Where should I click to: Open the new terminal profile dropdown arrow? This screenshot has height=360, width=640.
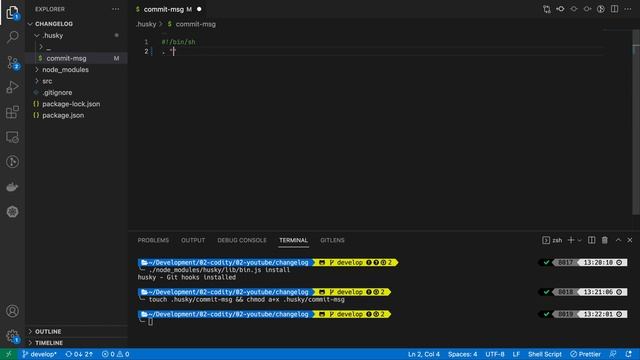click(580, 240)
